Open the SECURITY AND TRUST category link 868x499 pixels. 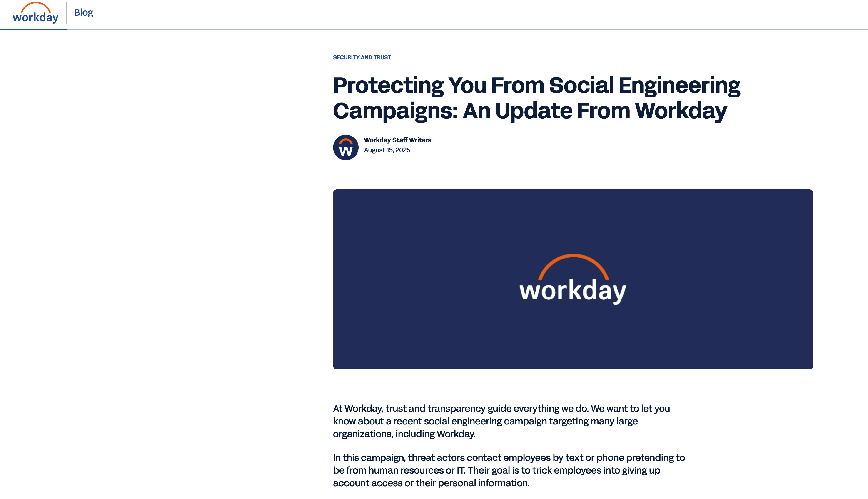coord(362,57)
